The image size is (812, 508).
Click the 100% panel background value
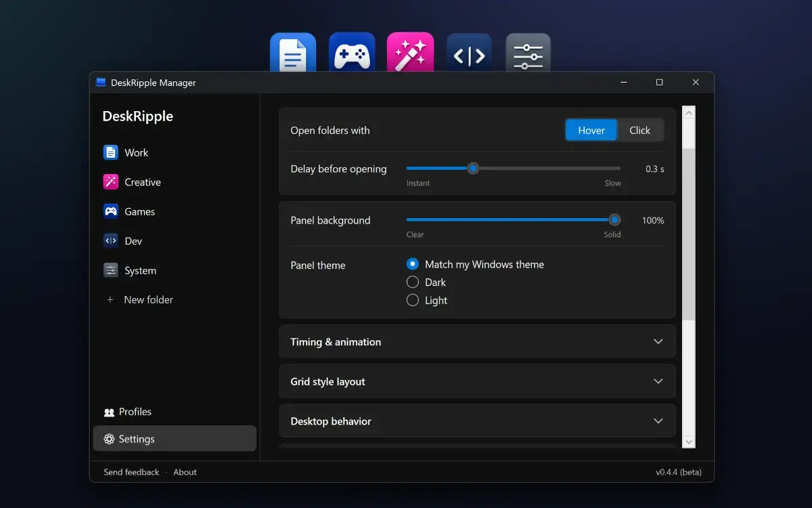coord(653,220)
